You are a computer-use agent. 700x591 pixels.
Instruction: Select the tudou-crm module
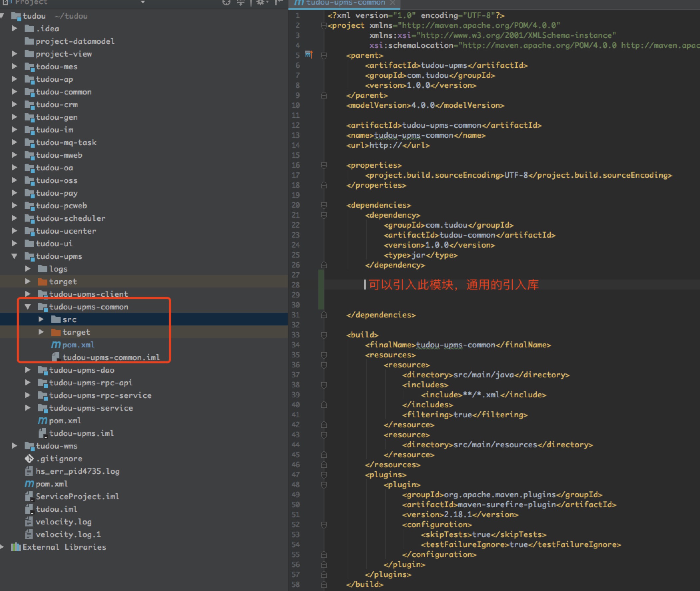(x=57, y=104)
